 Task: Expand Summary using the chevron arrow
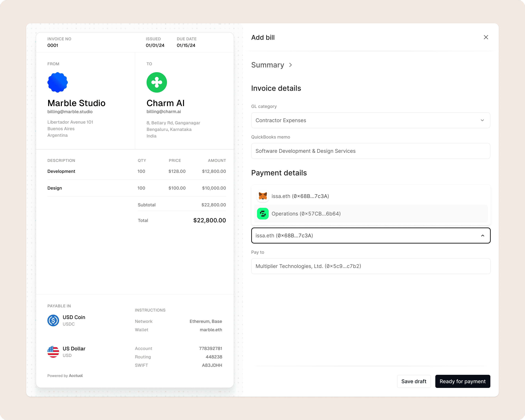[291, 65]
